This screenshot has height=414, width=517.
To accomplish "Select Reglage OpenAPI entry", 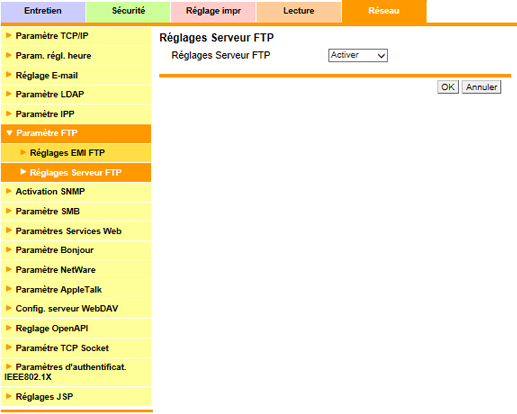I will [x=76, y=328].
